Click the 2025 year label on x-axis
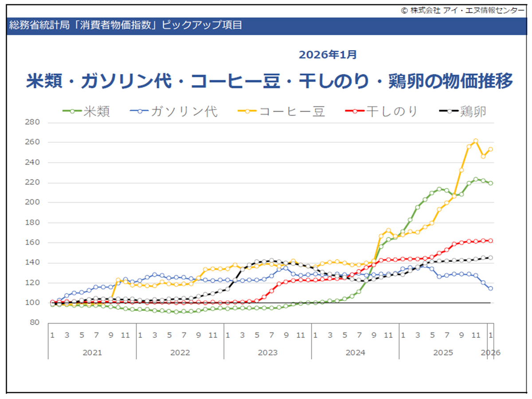This screenshot has width=532, height=399. (x=443, y=353)
